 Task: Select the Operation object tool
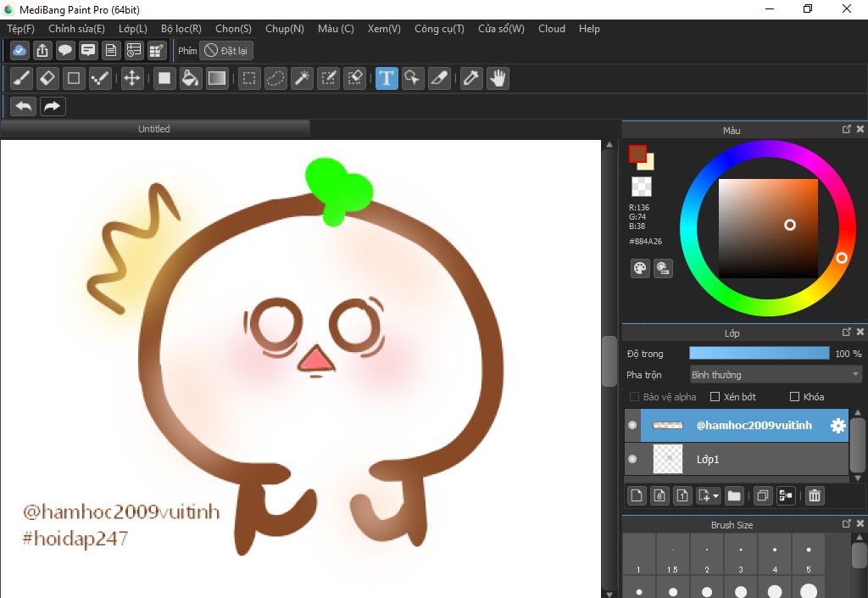(413, 79)
